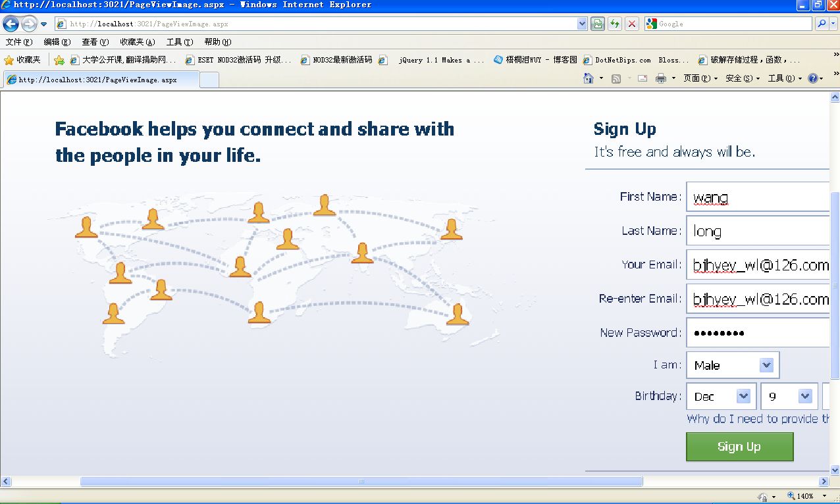
Task: Expand the Print dropdown arrow
Action: 673,78
